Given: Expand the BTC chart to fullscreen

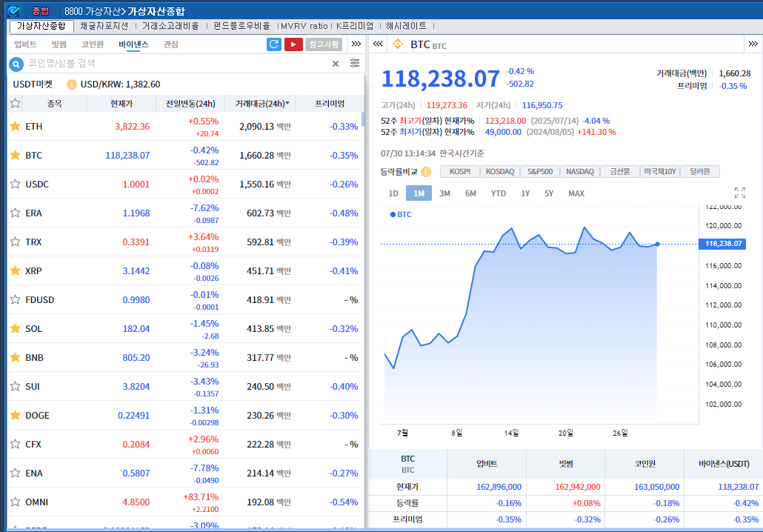Looking at the screenshot, I should 739,193.
